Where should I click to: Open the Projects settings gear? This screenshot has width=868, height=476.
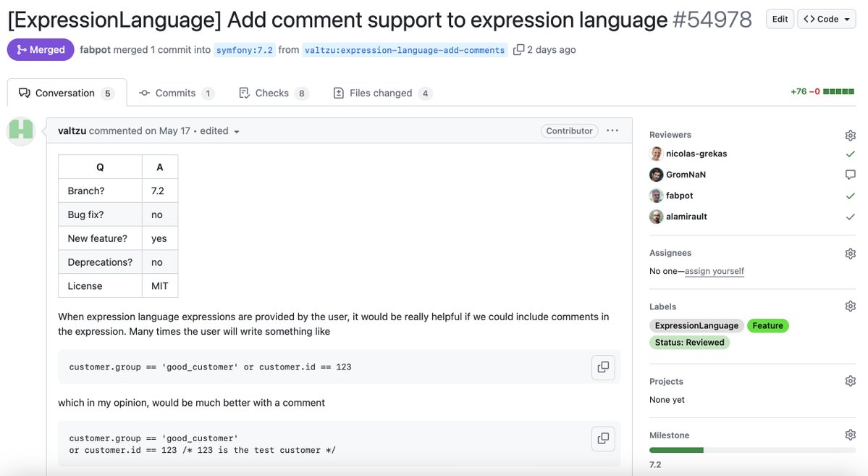pyautogui.click(x=851, y=381)
